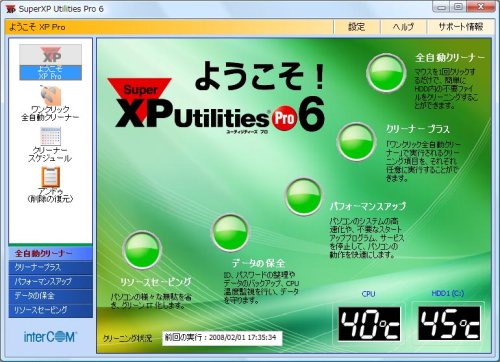Open the サポート情報 menu
Image resolution: width=500 pixels, height=362 pixels.
461,27
